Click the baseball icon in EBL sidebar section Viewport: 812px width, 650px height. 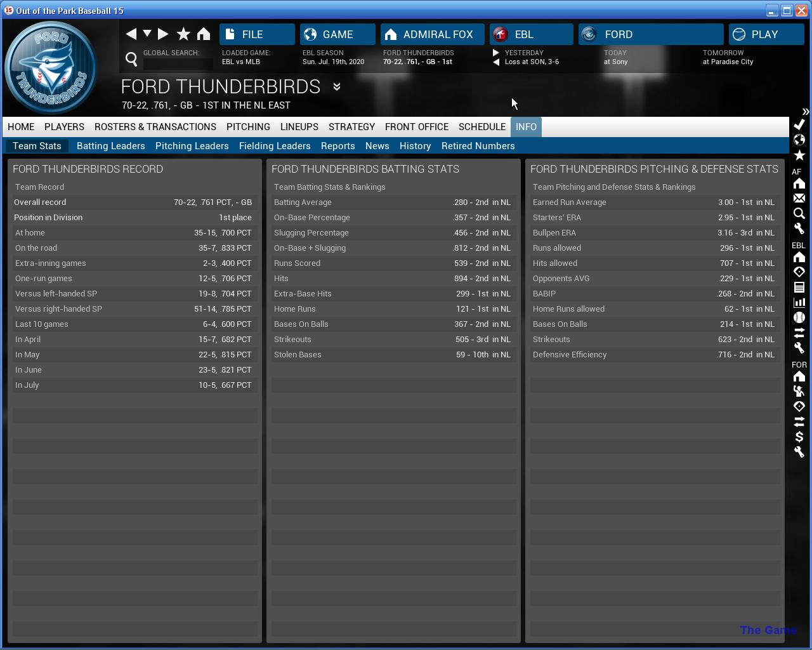pos(799,317)
